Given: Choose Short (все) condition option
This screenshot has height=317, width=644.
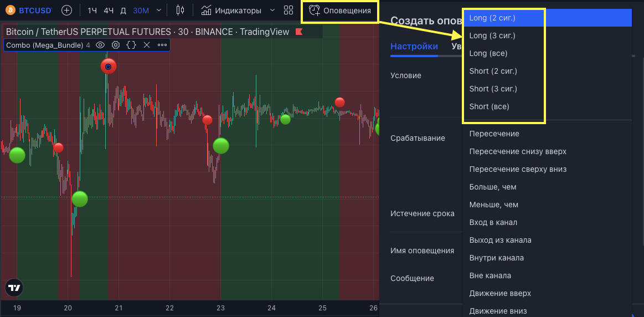Looking at the screenshot, I should click(x=547, y=106).
